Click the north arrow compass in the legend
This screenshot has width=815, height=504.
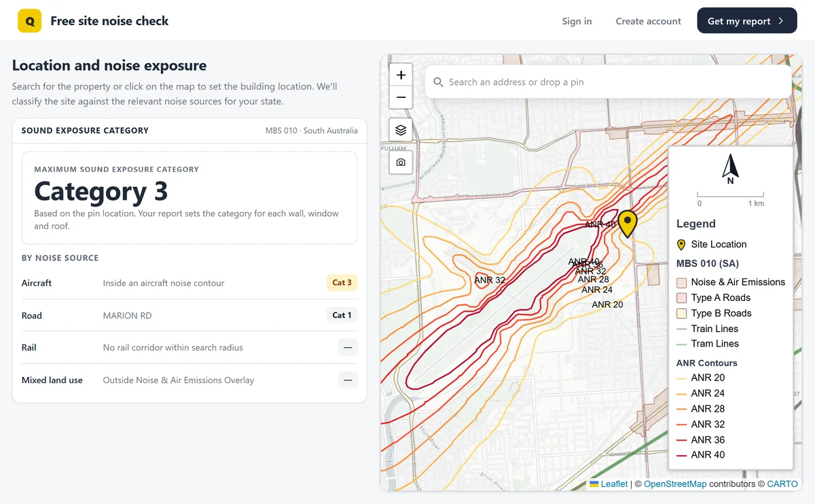point(731,169)
